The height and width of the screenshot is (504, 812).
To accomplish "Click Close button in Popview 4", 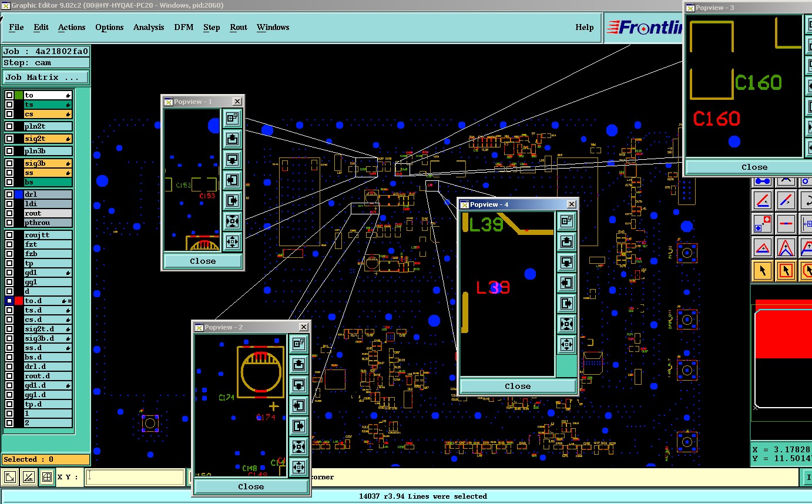I will click(518, 386).
